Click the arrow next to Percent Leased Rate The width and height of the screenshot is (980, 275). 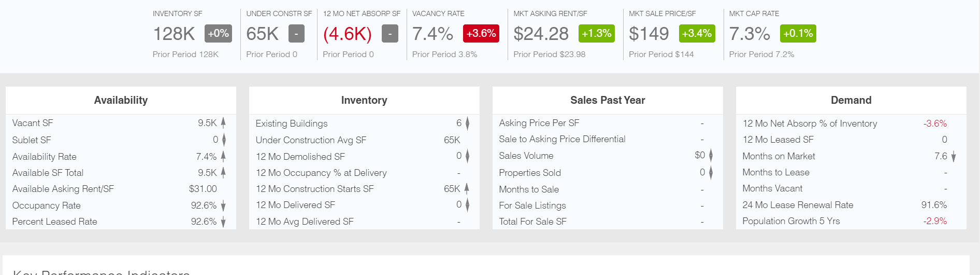point(223,222)
